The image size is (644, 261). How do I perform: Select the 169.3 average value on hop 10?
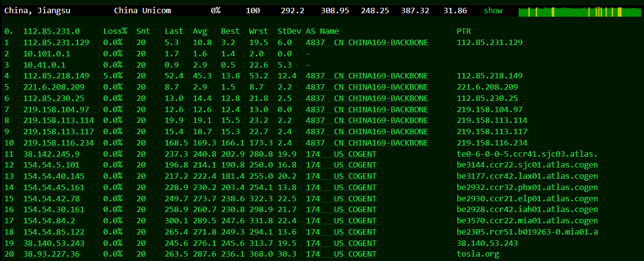pyautogui.click(x=205, y=143)
